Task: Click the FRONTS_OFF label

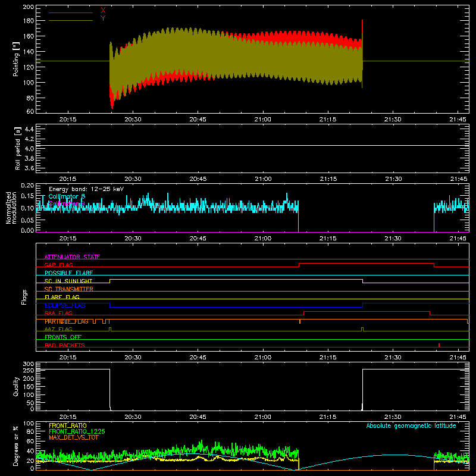Action: [63, 337]
